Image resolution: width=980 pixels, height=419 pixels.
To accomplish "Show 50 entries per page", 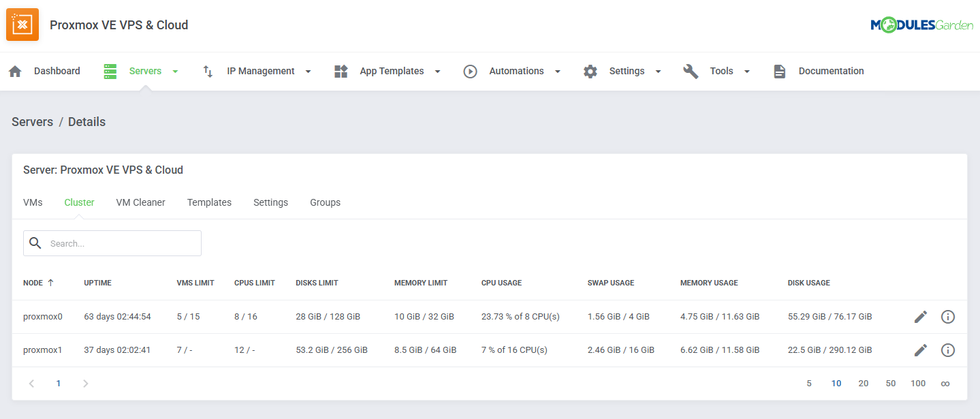I will click(x=891, y=384).
